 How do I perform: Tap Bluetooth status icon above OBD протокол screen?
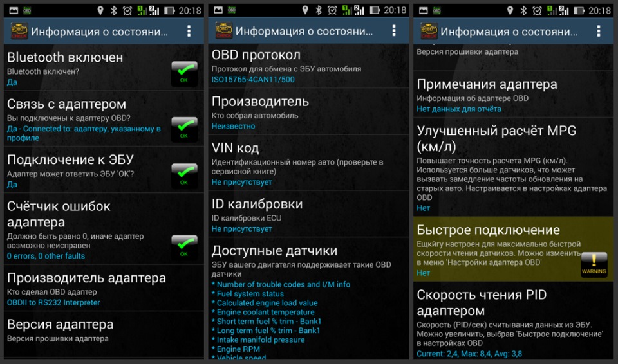pos(319,10)
